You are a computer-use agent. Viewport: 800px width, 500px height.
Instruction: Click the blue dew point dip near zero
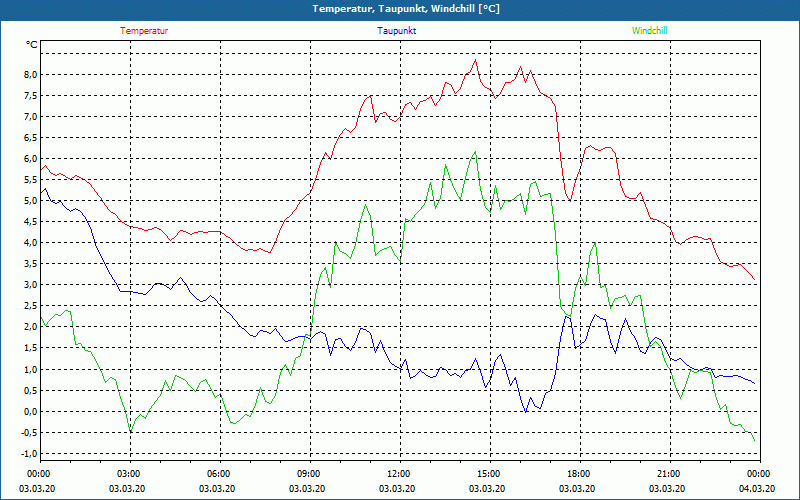[x=526, y=411]
